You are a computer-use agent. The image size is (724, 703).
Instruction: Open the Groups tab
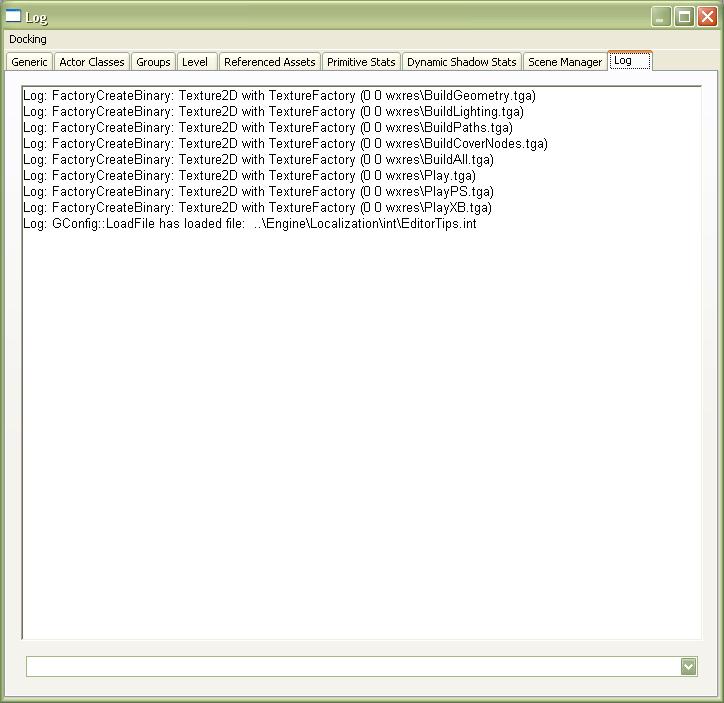pos(153,62)
